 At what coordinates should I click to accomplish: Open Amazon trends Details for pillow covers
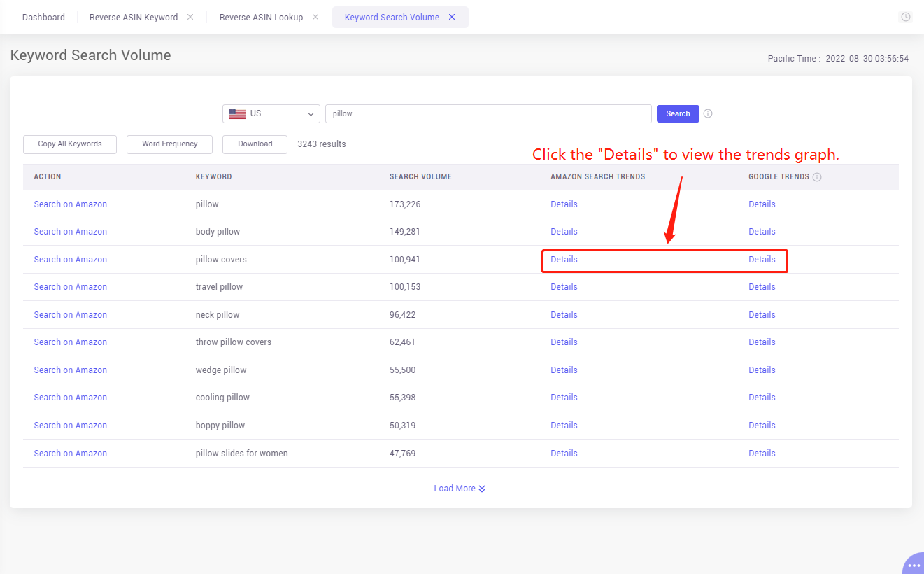(x=564, y=260)
